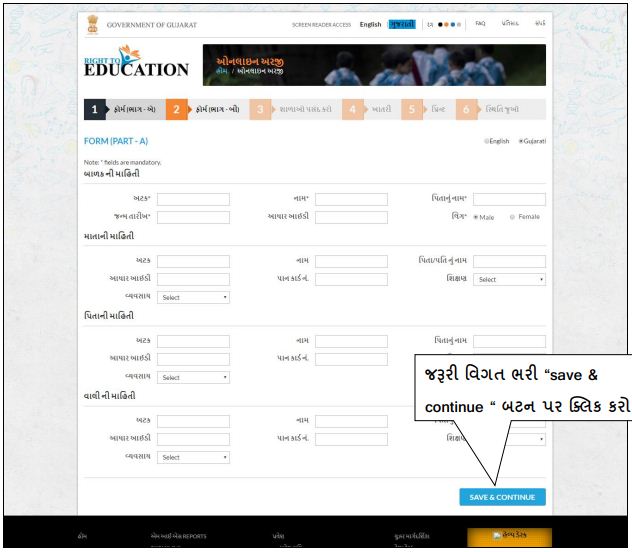Click guardian's PAN card number field

click(x=351, y=439)
